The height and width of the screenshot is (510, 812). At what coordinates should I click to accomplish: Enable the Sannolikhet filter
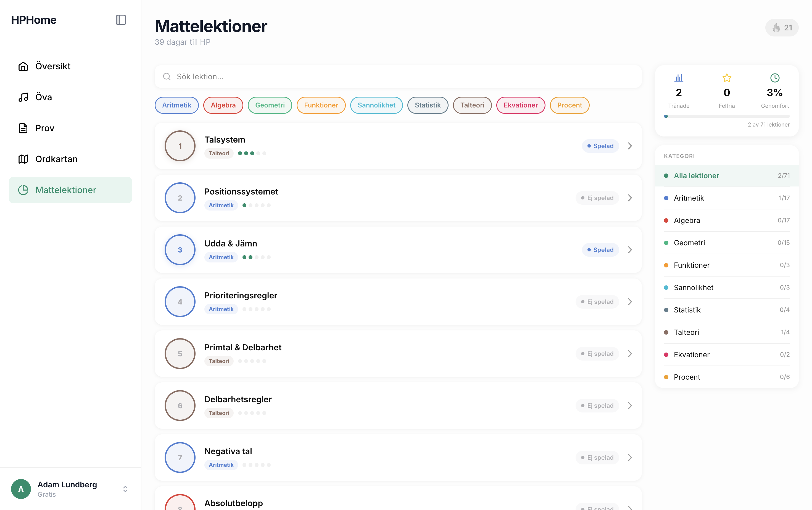coord(376,105)
